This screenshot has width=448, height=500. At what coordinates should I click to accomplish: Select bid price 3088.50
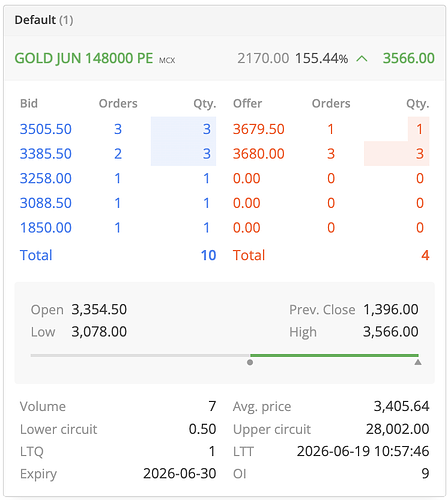[x=46, y=203]
